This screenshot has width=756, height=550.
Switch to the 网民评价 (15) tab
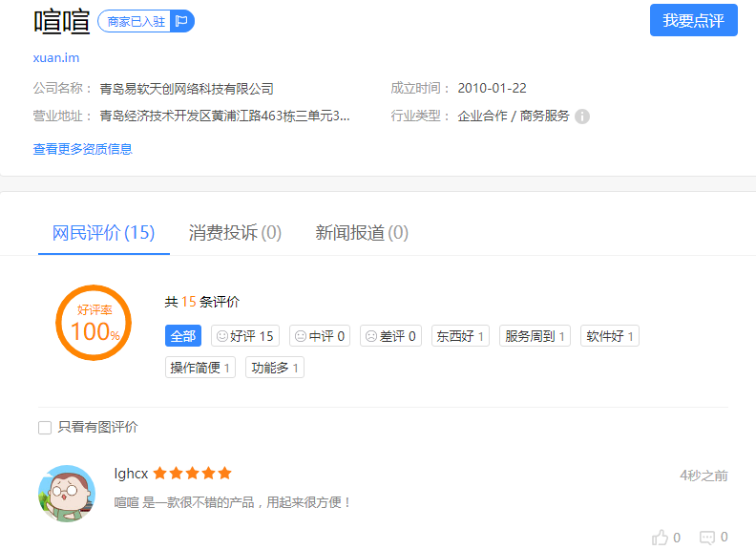click(x=104, y=233)
